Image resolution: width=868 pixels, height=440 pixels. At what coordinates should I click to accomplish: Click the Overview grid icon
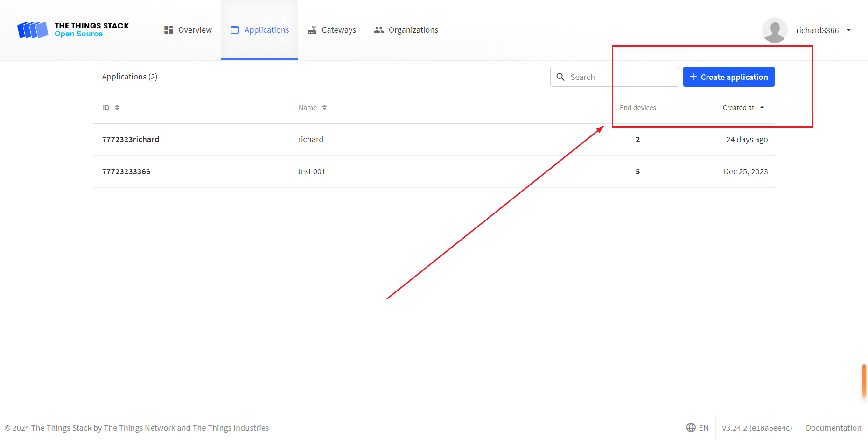point(168,30)
